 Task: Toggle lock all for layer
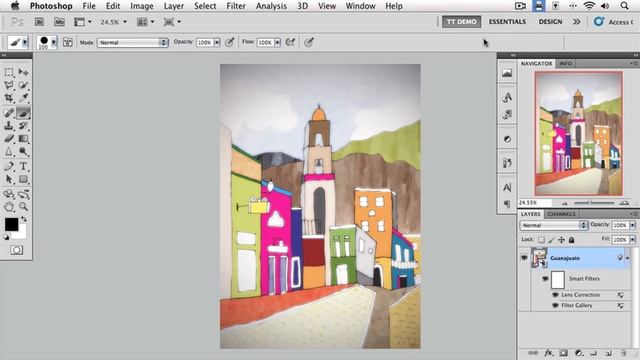click(571, 240)
